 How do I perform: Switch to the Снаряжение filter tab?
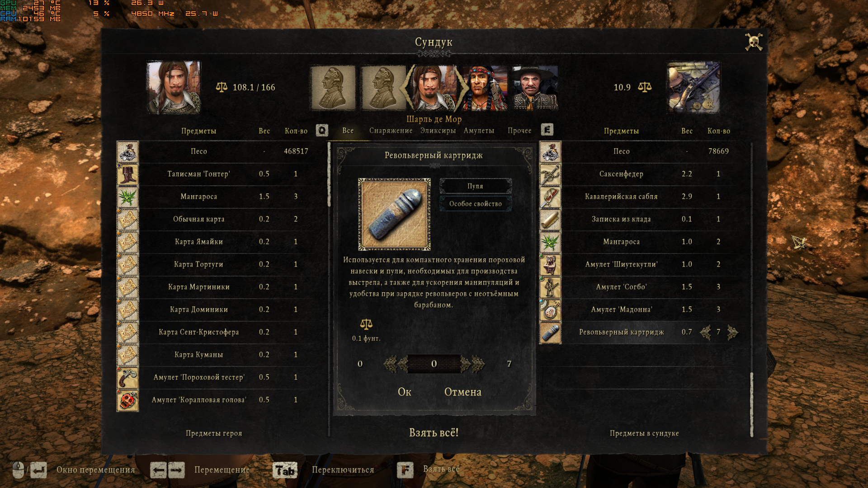(391, 131)
